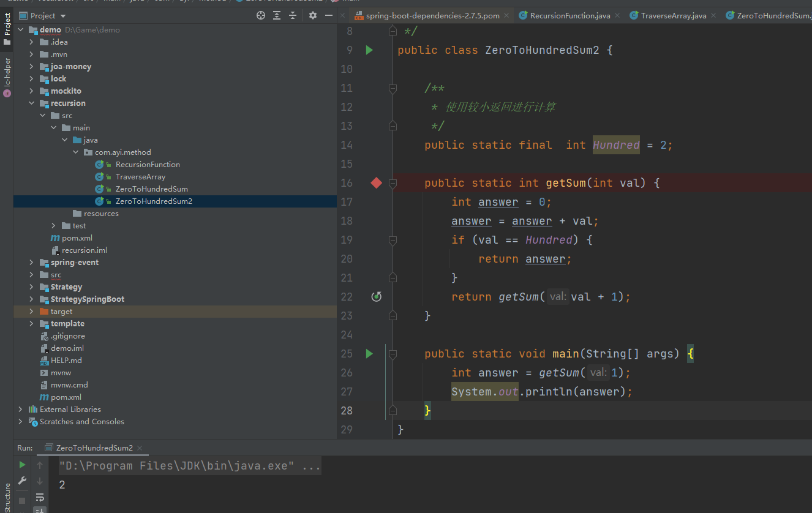Toggle soft-wrap in Run console
Screen dimensions: 812x513
pos(40,497)
